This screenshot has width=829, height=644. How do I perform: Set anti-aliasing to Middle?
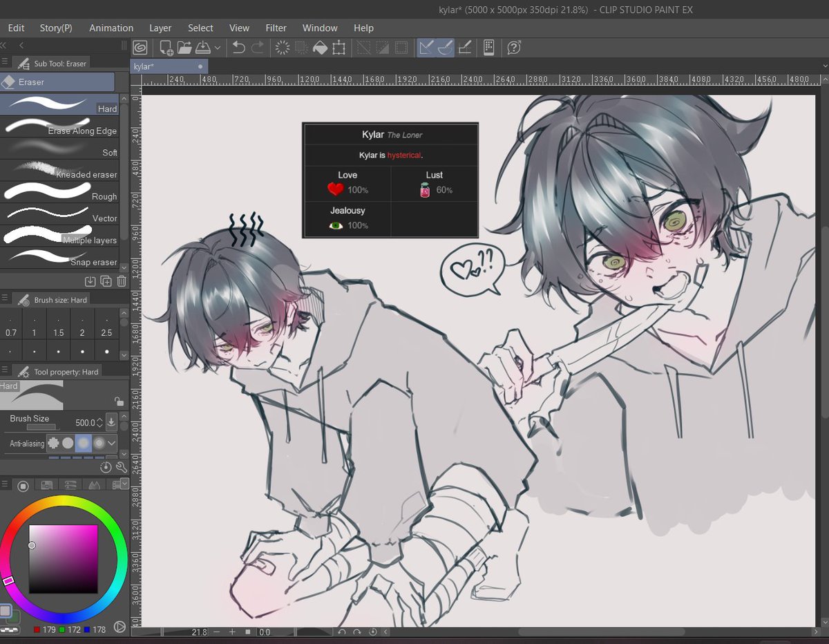84,443
